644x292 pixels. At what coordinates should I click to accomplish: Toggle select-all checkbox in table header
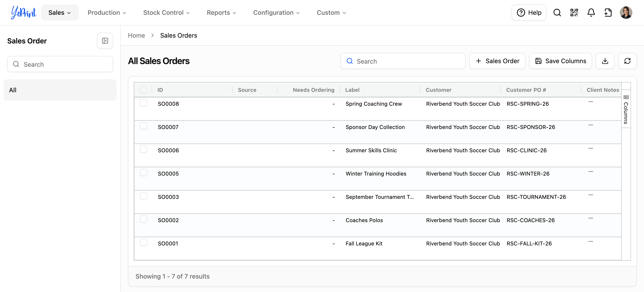(143, 90)
